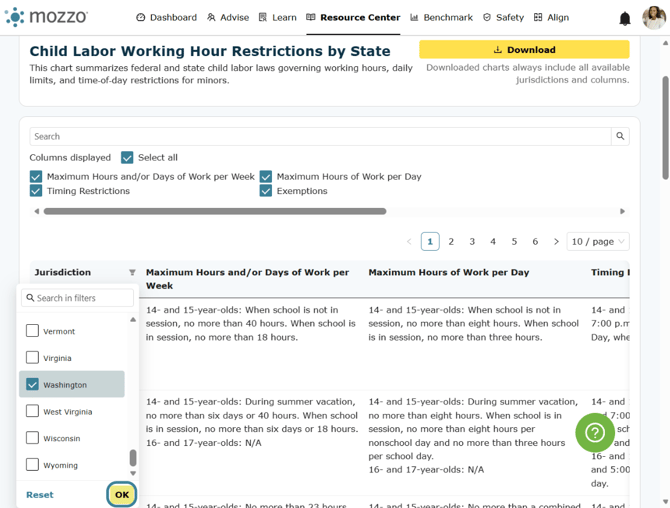Open the user profile avatar
This screenshot has width=670, height=508.
[654, 18]
